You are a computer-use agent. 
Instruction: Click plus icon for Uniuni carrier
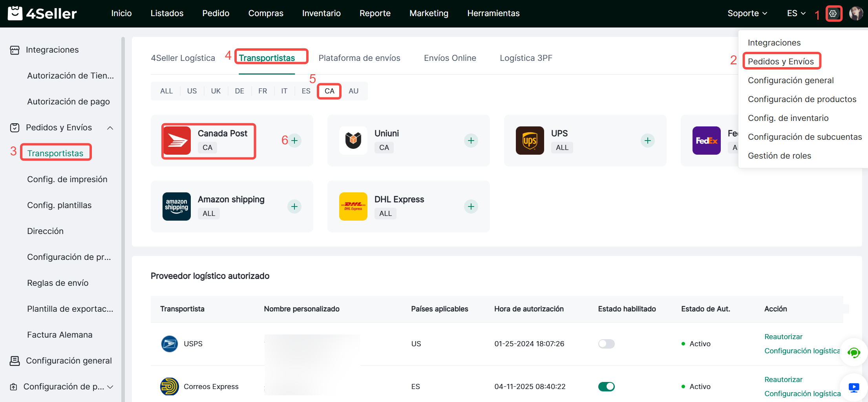(x=471, y=141)
